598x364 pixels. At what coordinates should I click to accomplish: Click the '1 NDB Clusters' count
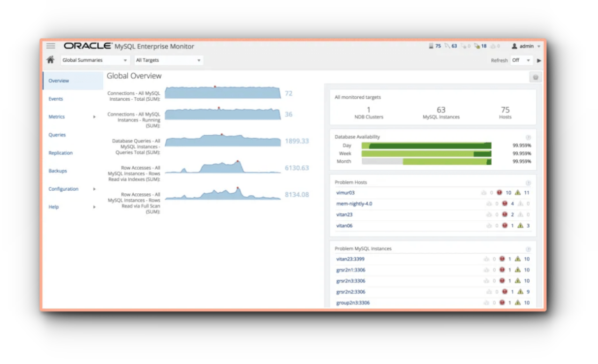pyautogui.click(x=369, y=113)
